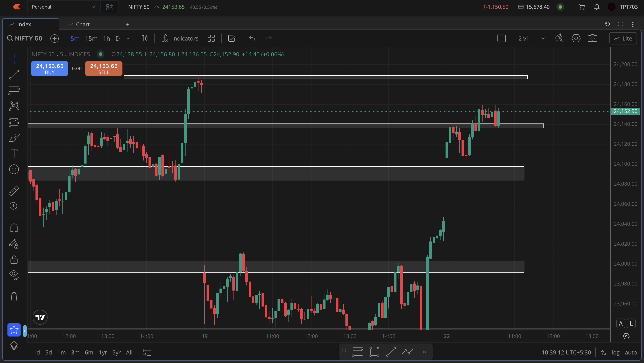This screenshot has height=363, width=644.
Task: Select the All date range
Action: [129, 352]
